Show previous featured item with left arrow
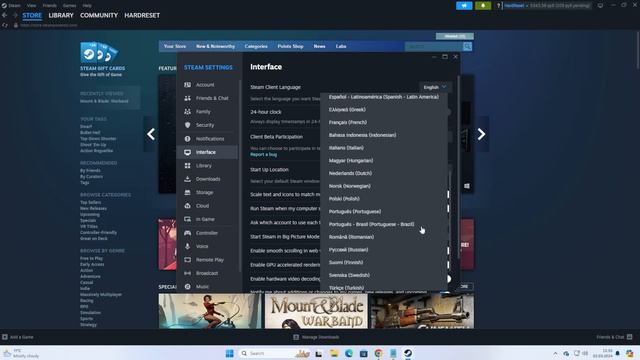This screenshot has height=360, width=640. tap(151, 134)
